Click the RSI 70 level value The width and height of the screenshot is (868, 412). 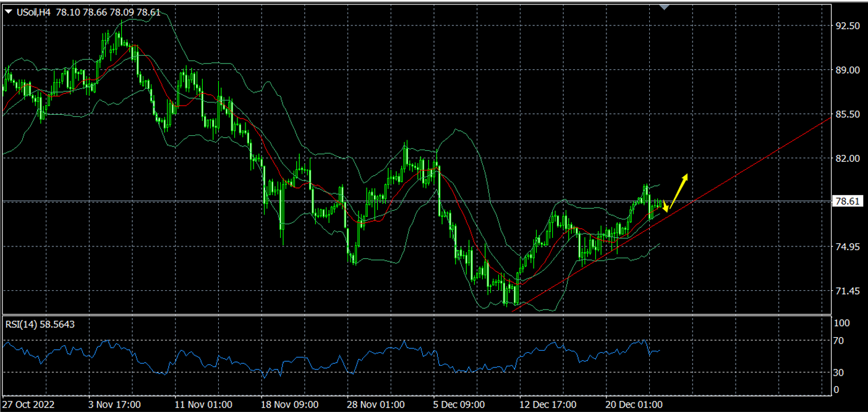click(x=839, y=340)
